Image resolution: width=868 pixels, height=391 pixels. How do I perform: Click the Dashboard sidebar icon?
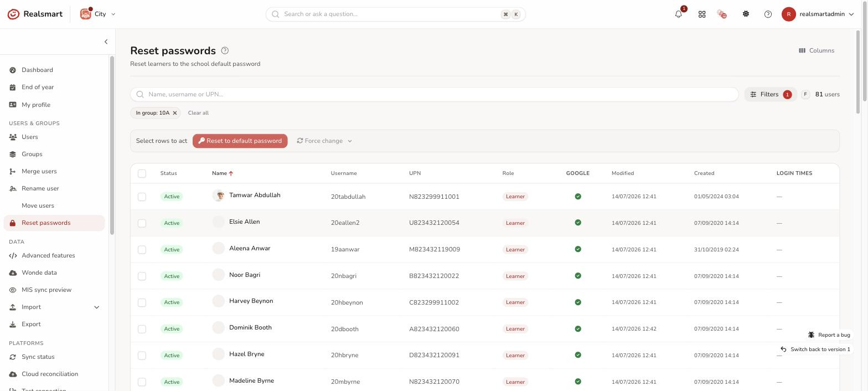13,70
